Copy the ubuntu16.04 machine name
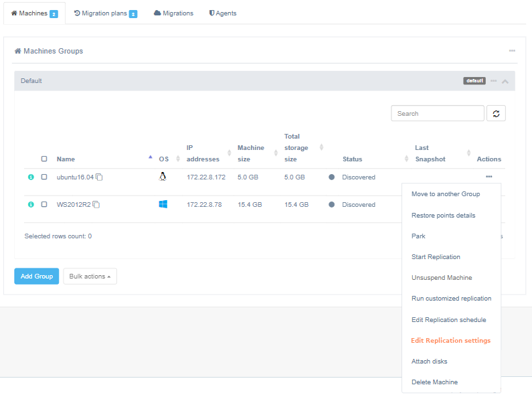The image size is (532, 395). pyautogui.click(x=99, y=177)
